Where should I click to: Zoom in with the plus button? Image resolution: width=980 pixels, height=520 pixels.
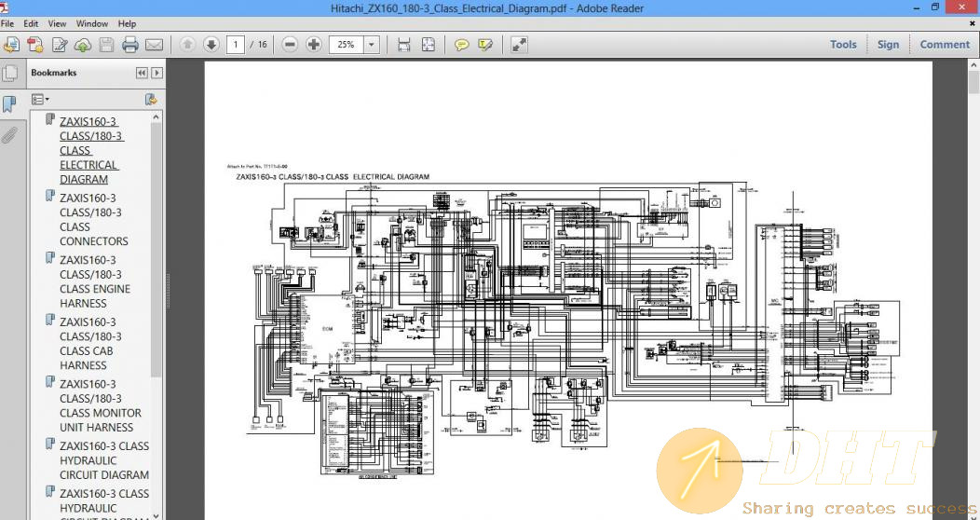pyautogui.click(x=314, y=45)
